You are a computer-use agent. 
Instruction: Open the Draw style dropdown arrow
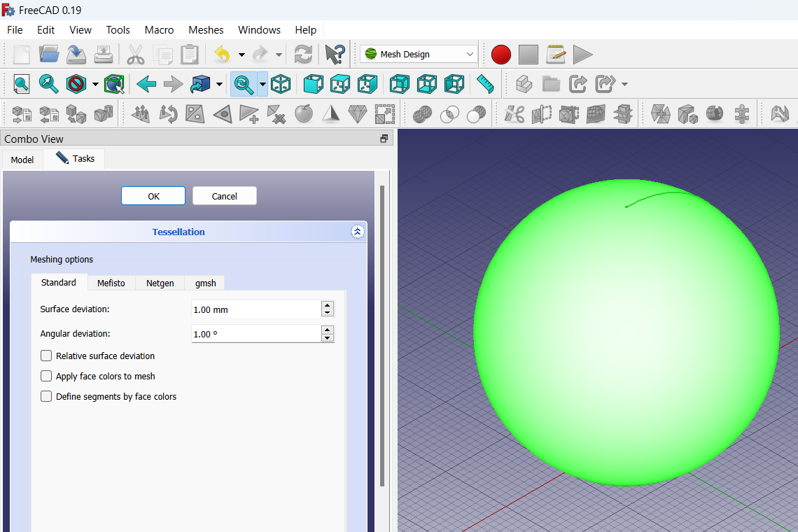[94, 84]
